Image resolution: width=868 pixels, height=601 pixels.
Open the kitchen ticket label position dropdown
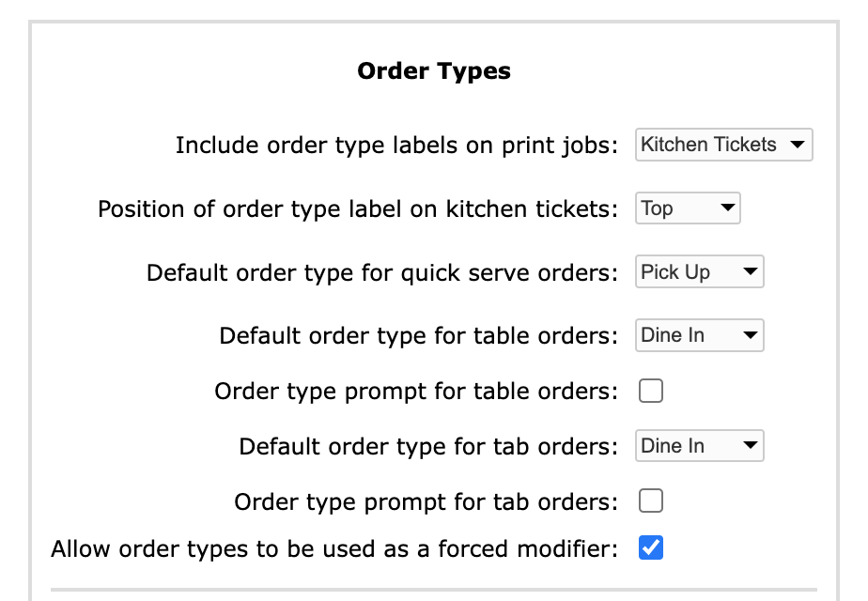[688, 208]
